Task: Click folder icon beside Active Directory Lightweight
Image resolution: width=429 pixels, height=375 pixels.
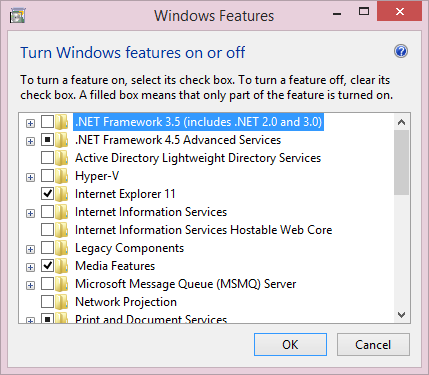Action: pyautogui.click(x=62, y=158)
